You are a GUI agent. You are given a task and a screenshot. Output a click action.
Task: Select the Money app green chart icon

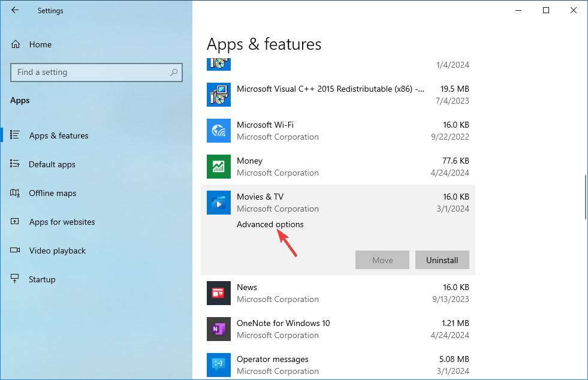click(x=219, y=167)
